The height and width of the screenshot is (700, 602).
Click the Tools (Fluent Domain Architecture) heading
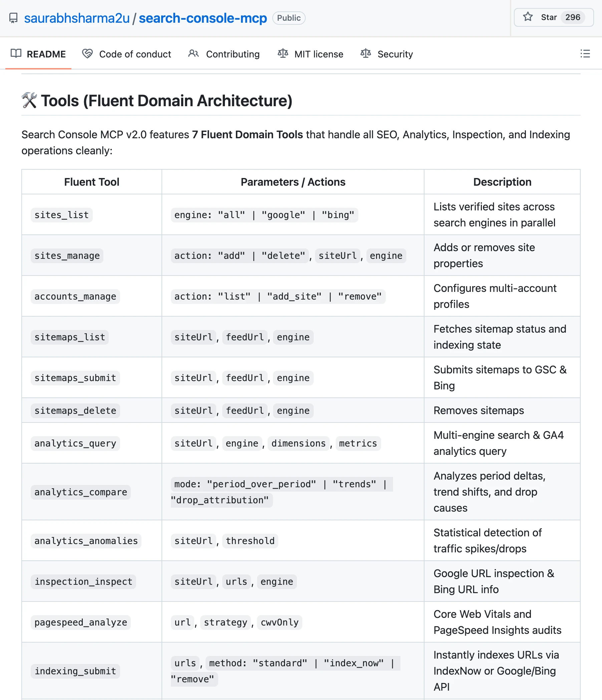157,101
